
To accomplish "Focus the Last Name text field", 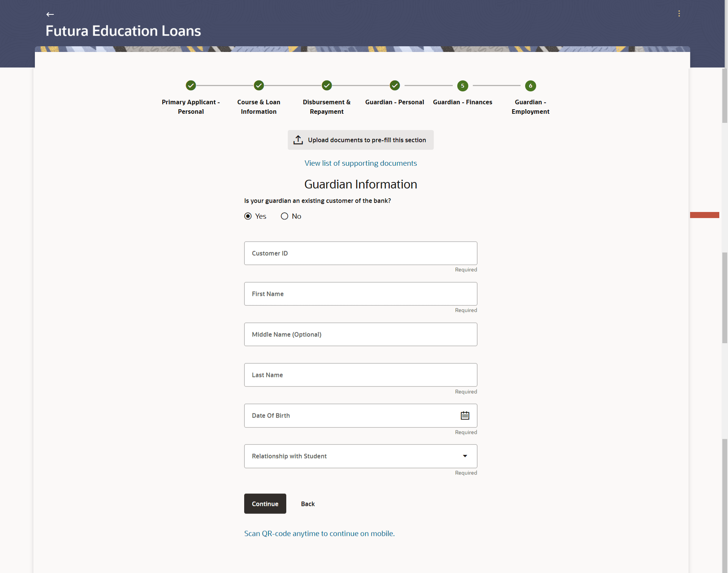I will click(360, 375).
